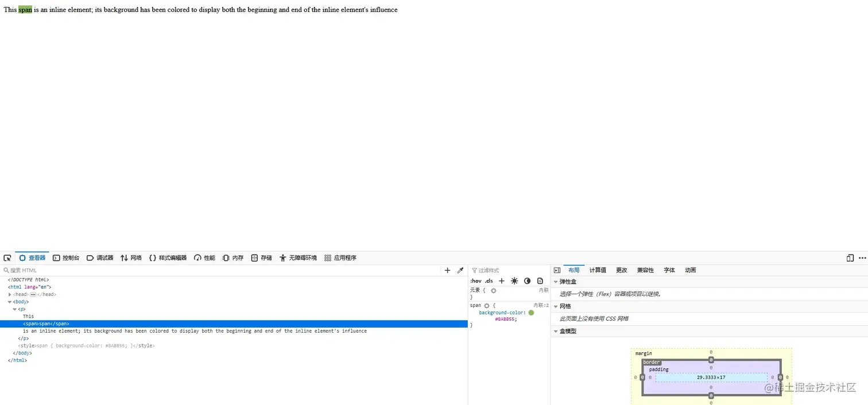Open the 存储 Storage tab
Screen dimensions: 868x405
262,258
